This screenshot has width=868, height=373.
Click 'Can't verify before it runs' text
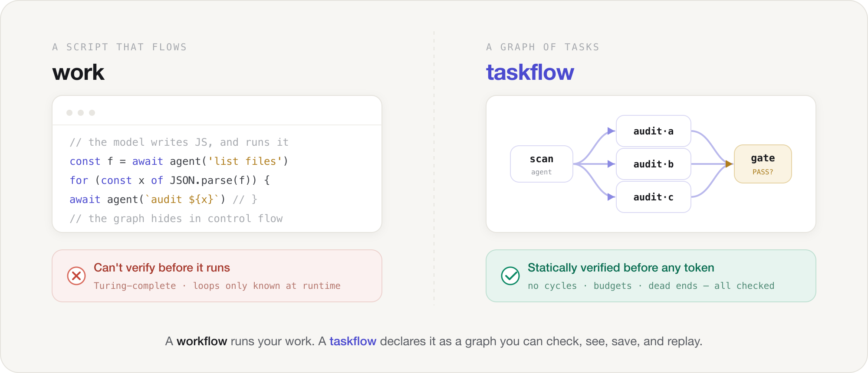pos(162,268)
